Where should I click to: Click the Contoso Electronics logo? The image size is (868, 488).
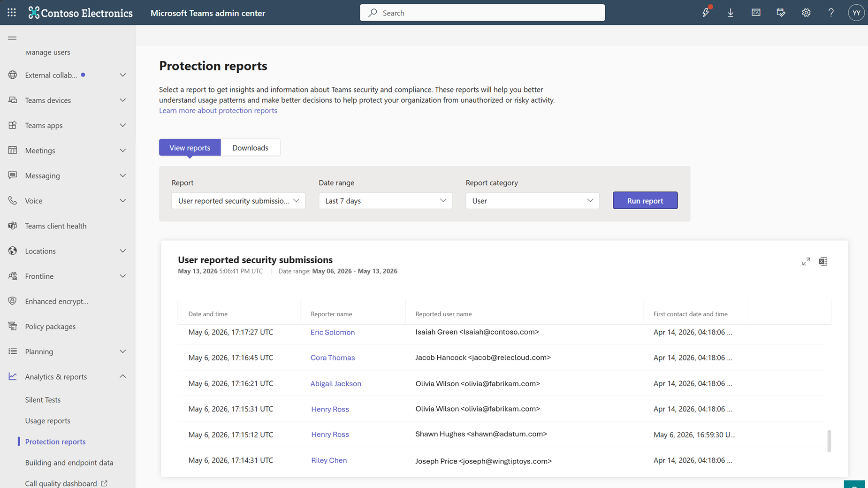pos(80,13)
